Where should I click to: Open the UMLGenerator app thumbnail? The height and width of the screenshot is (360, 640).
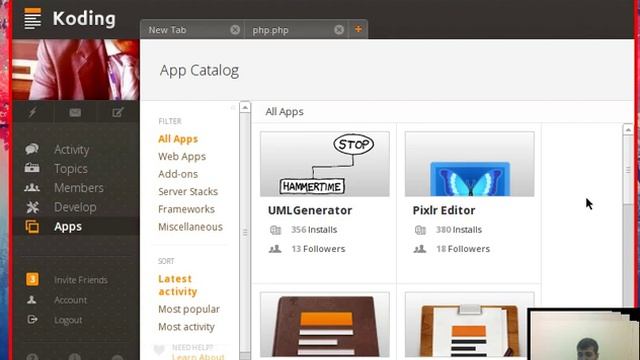pos(325,164)
